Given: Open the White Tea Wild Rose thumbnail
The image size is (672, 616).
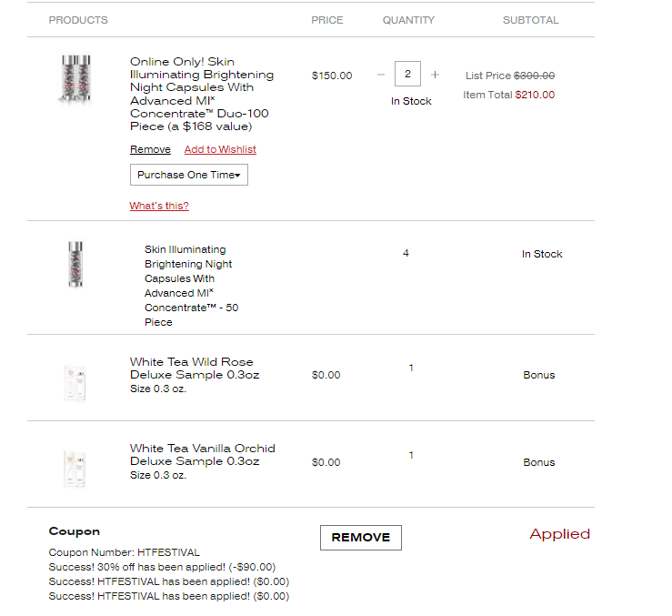Looking at the screenshot, I should point(75,383).
